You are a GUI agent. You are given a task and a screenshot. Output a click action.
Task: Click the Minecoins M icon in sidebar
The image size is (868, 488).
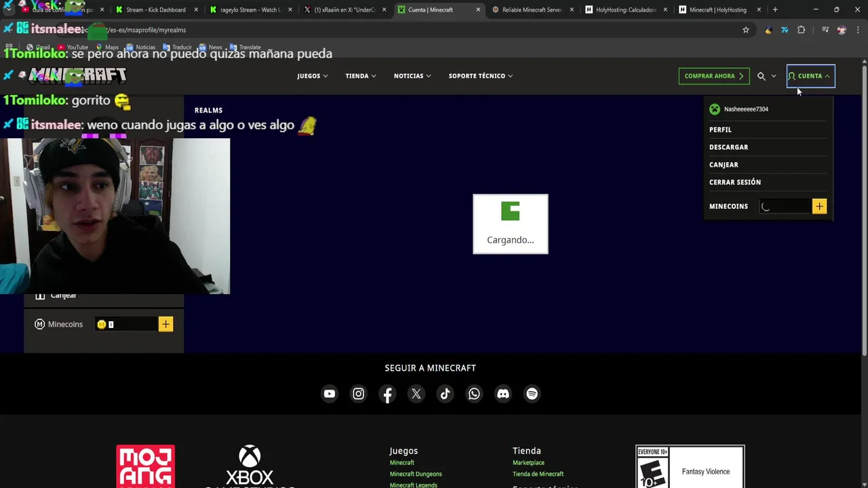click(40, 324)
